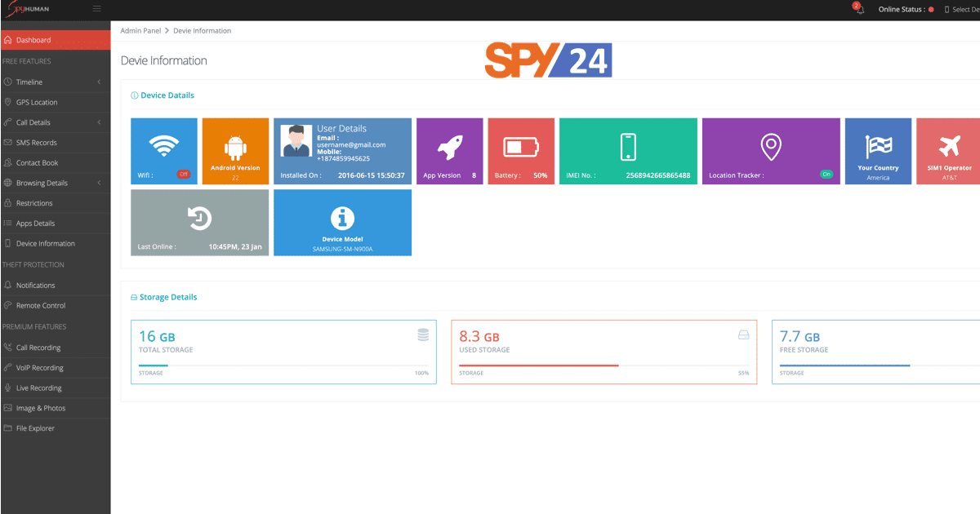Click the flag icon for Your Country
Image resolution: width=980 pixels, height=514 pixels.
coord(878,147)
